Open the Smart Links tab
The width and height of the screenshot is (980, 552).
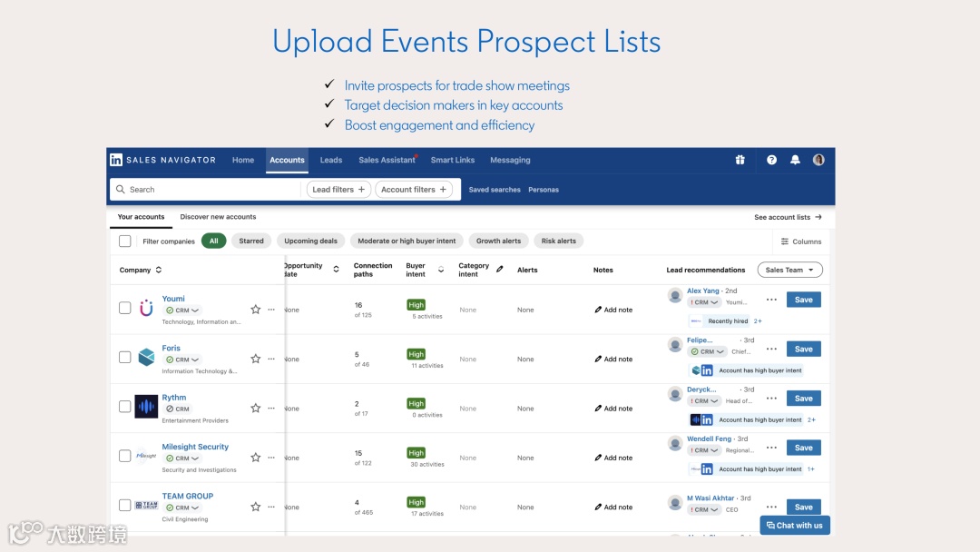(453, 160)
